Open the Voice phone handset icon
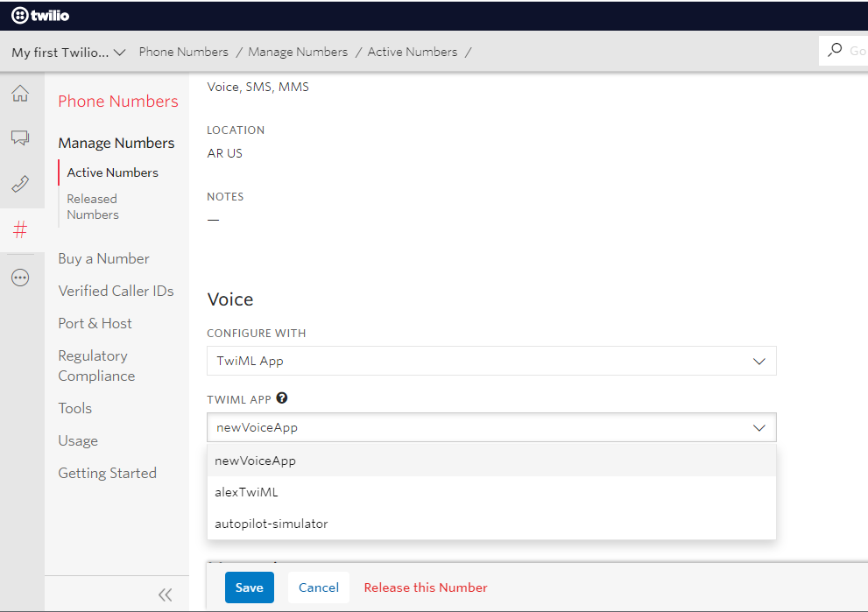The image size is (868, 612). [x=20, y=184]
